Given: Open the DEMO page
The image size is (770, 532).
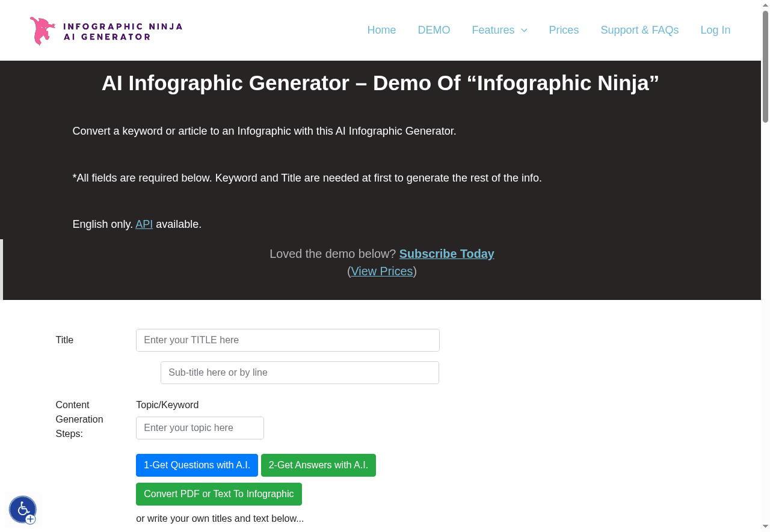Looking at the screenshot, I should coord(434,30).
